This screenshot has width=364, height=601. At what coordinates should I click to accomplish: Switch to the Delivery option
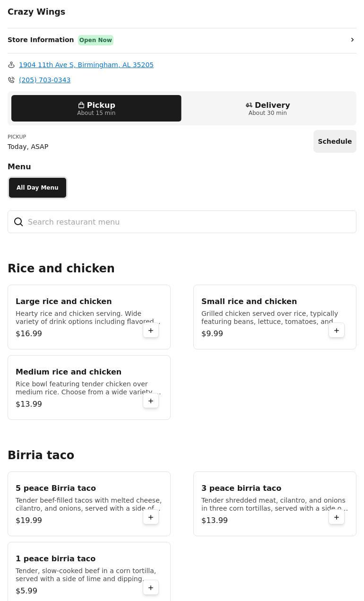tap(268, 108)
